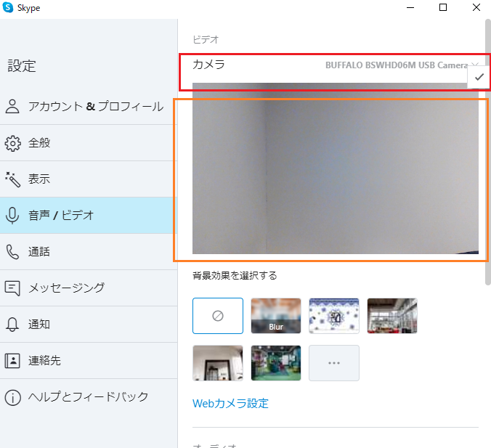Choose the colorful green room background

(276, 363)
